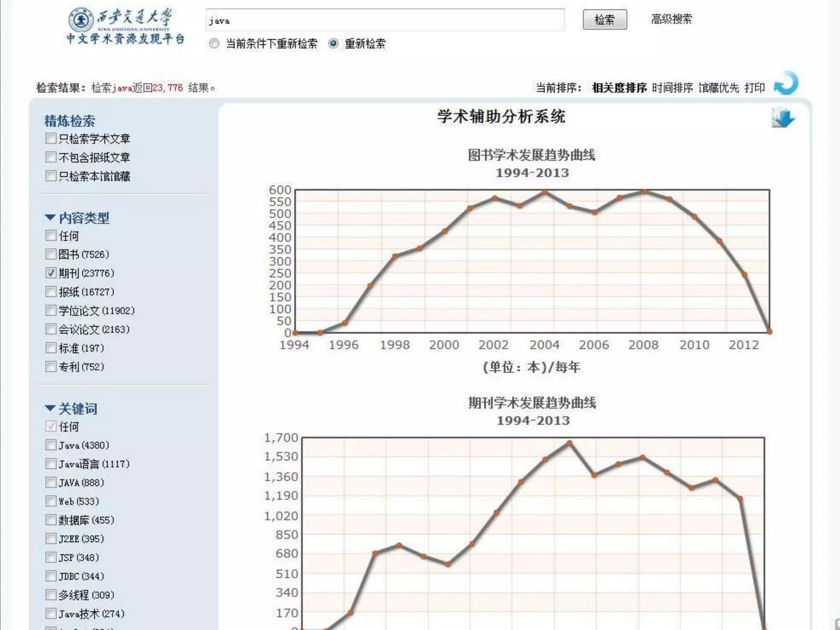Screen dimensions: 840x630
Task: Tick the 图书 (7526) checkbox
Action: [51, 254]
